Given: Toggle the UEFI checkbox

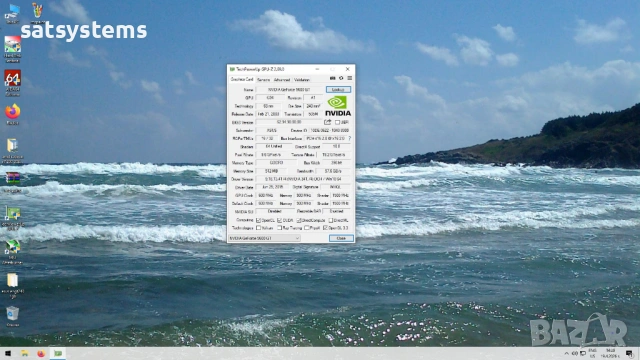Looking at the screenshot, I should (337, 122).
